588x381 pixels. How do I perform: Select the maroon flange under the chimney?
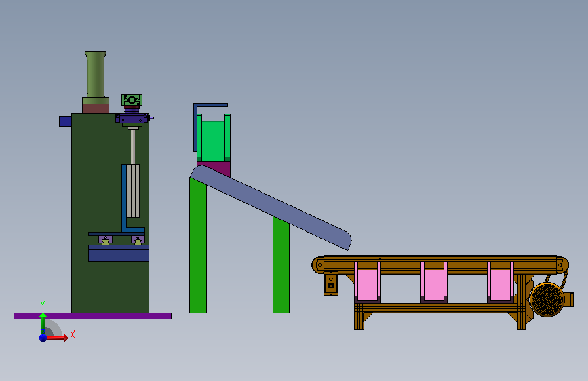[96, 108]
